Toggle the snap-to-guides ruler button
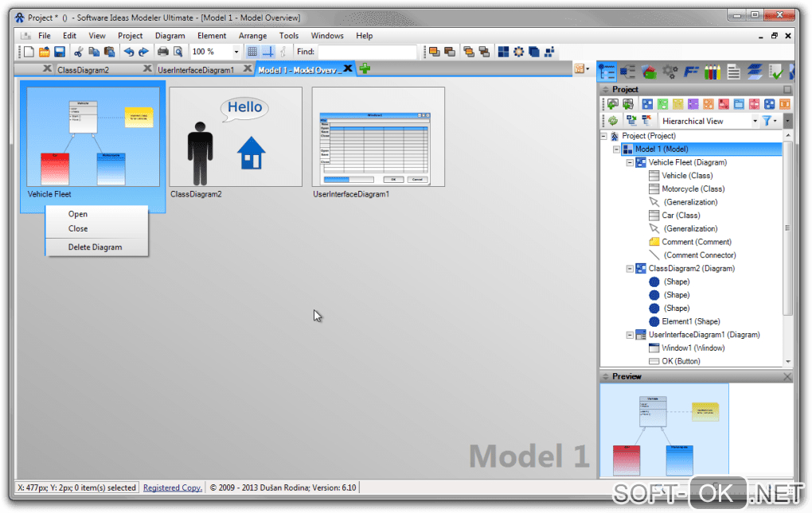This screenshot has width=812, height=513. coord(267,52)
